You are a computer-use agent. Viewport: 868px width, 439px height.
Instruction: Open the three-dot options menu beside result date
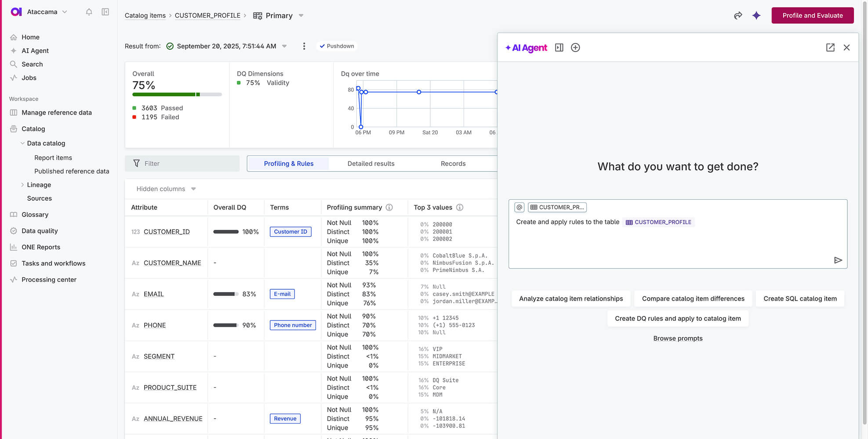click(x=304, y=46)
